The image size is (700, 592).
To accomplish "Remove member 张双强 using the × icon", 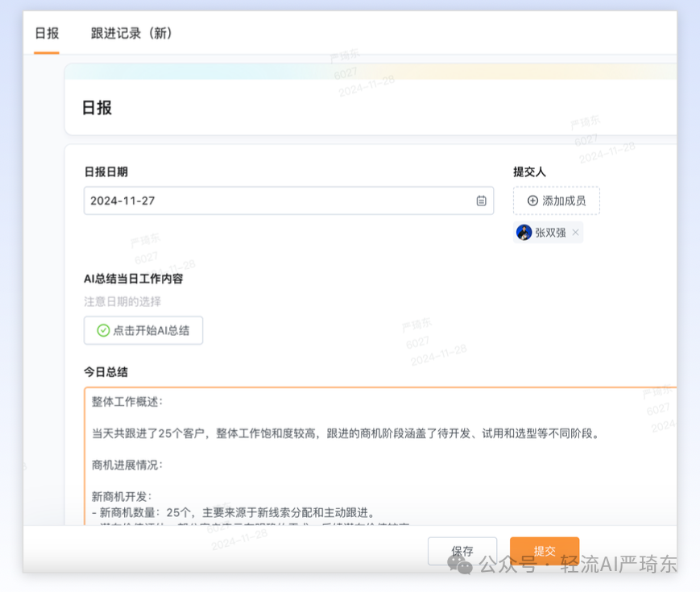I will (576, 232).
